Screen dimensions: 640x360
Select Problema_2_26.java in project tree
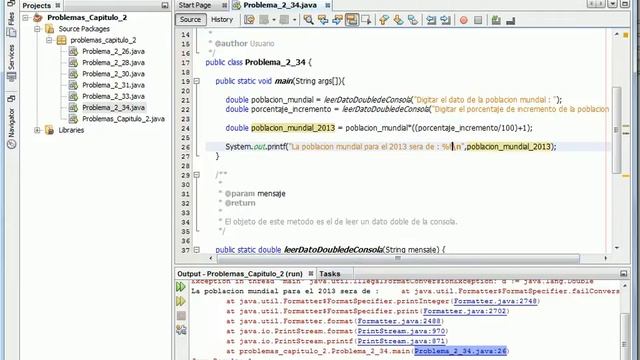pos(113,51)
